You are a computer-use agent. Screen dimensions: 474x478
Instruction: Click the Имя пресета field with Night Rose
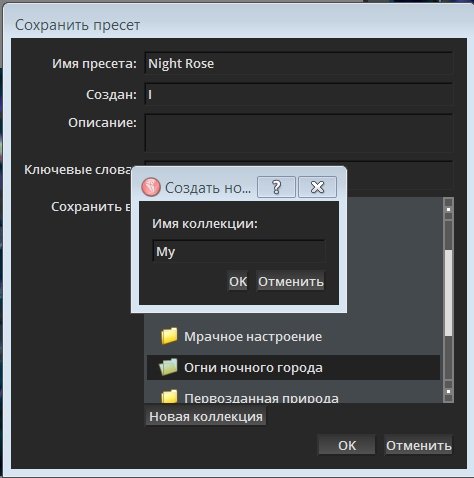pyautogui.click(x=299, y=63)
